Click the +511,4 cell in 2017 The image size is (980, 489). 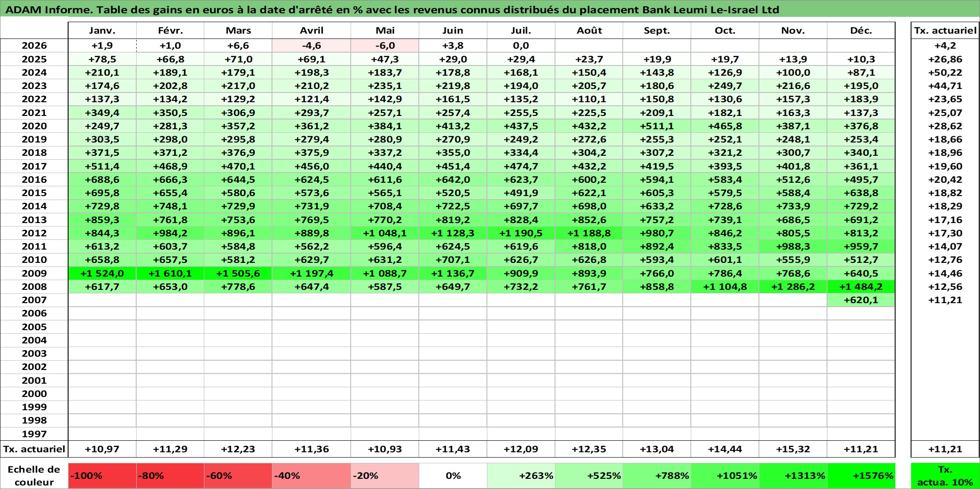102,166
